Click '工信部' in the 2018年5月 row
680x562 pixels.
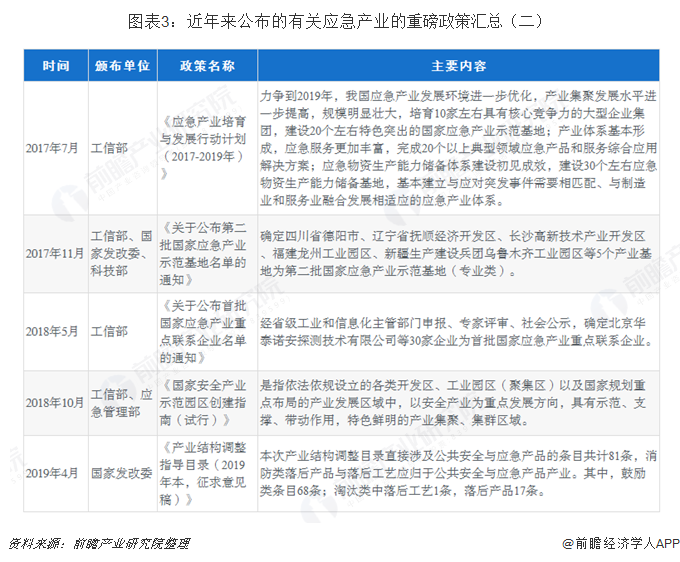click(x=109, y=332)
